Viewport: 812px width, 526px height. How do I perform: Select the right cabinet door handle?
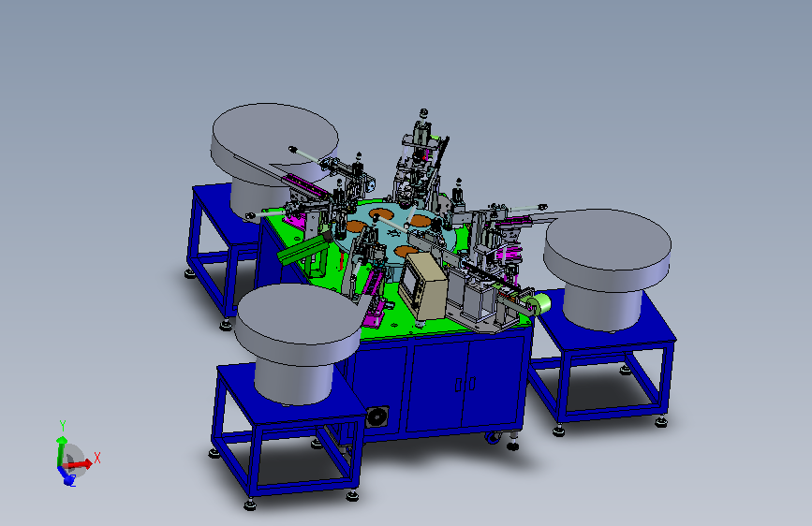pos(472,383)
